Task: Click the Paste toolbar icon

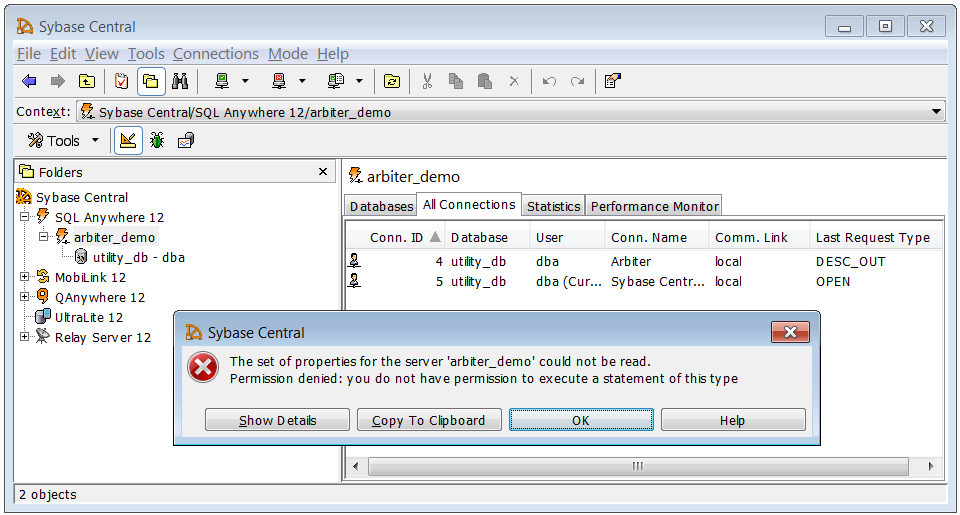Action: [x=485, y=81]
